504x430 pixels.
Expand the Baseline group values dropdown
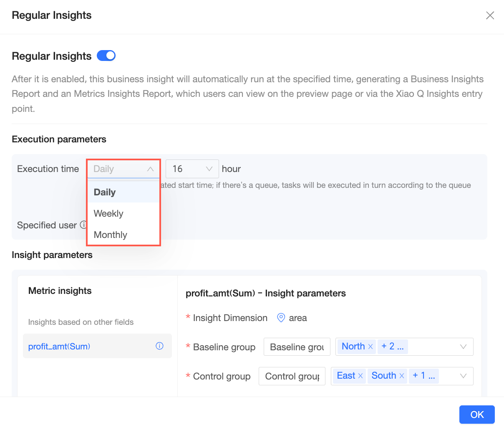(463, 347)
